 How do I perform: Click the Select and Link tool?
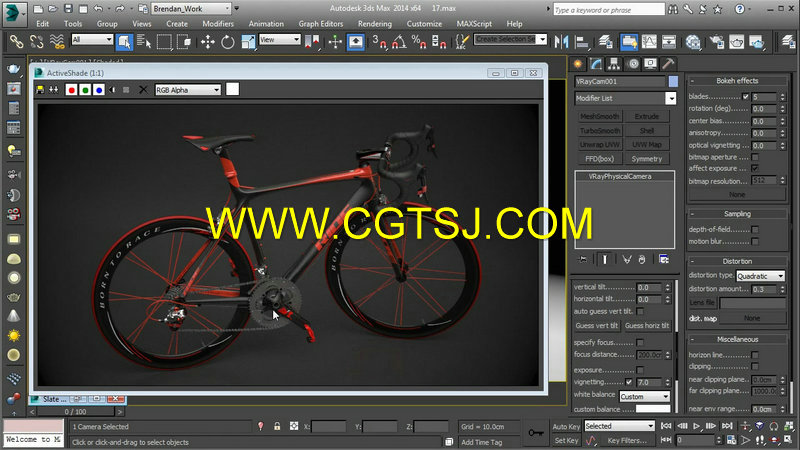(x=16, y=42)
